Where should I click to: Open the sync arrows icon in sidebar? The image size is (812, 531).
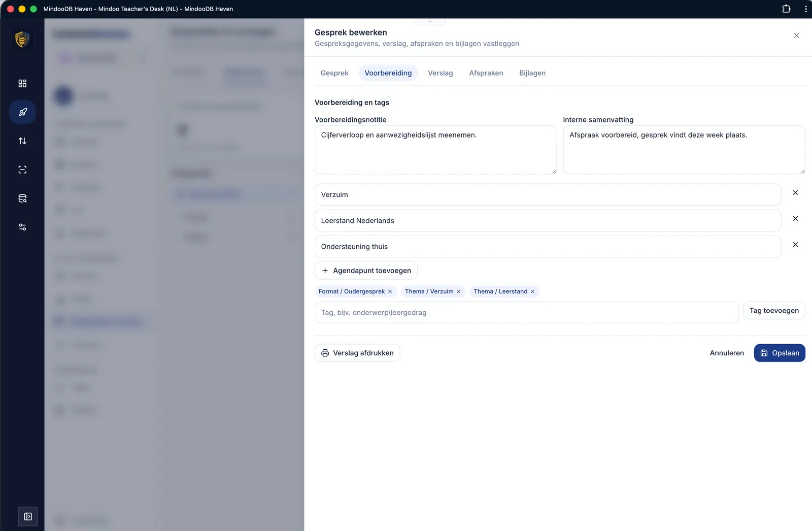(x=22, y=141)
